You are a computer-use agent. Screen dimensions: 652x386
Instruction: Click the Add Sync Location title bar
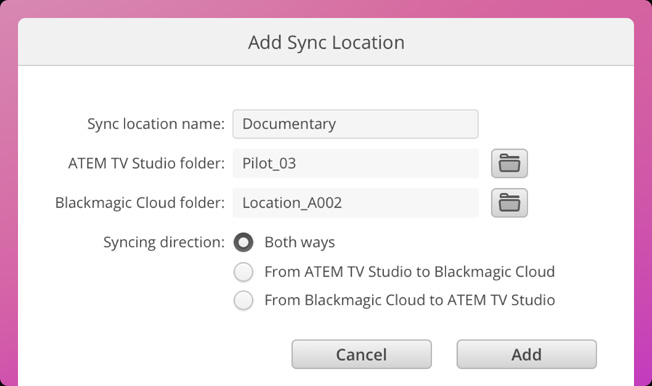point(326,42)
